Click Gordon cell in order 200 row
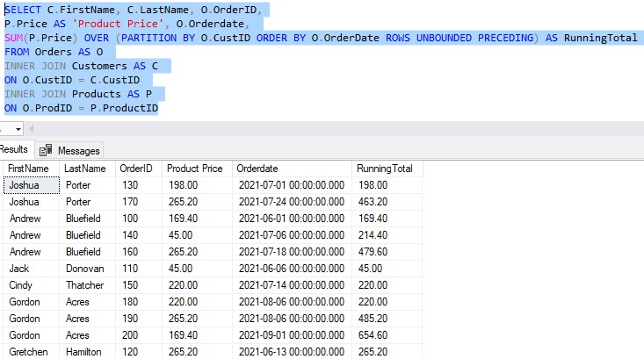 click(x=32, y=335)
